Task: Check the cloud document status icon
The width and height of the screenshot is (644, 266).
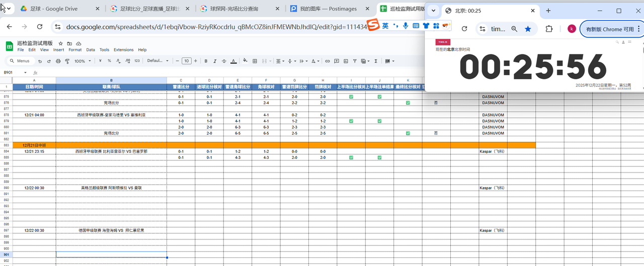Action: pos(78,44)
